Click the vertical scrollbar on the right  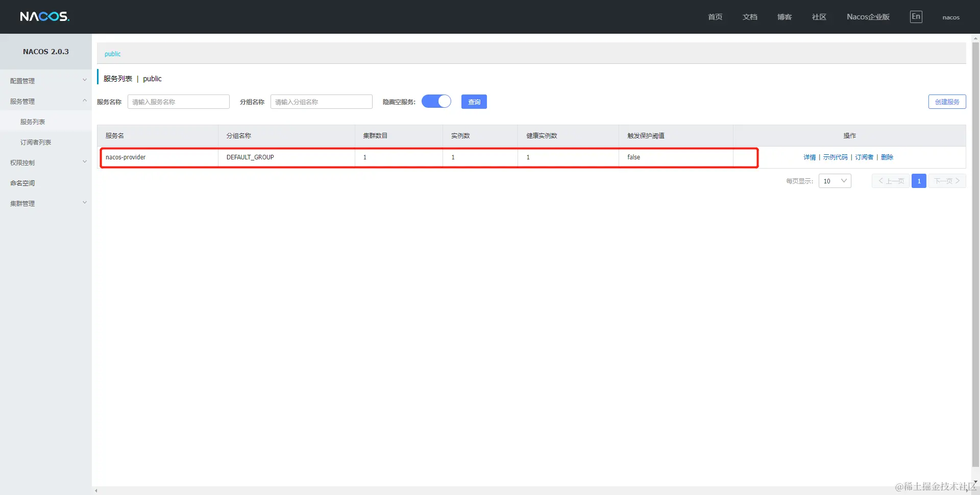[x=976, y=254]
